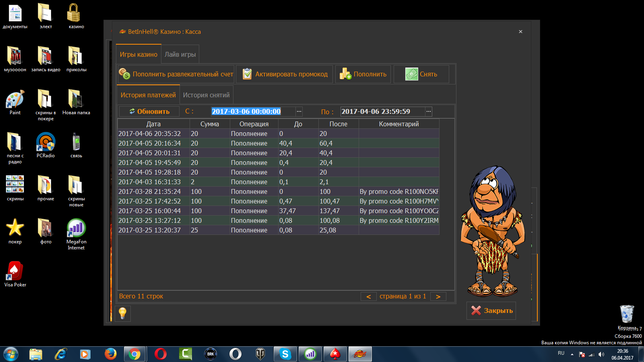This screenshot has height=362, width=644.
Task: Open Пополнить развлекательный счет
Action: pyautogui.click(x=176, y=74)
